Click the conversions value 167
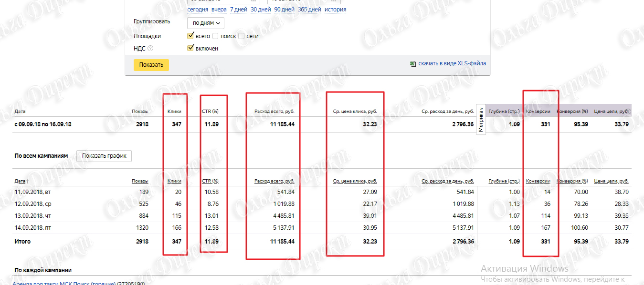This screenshot has height=285, width=644. 546,228
